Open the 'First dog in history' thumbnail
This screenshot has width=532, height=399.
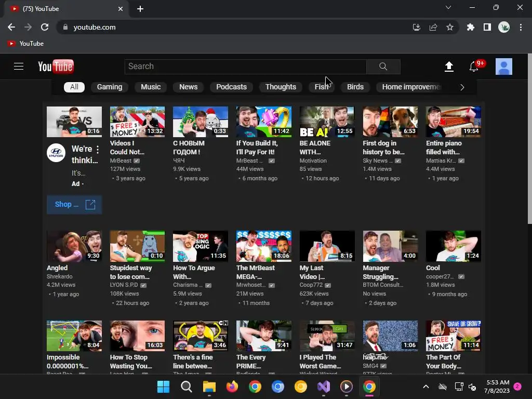[390, 122]
